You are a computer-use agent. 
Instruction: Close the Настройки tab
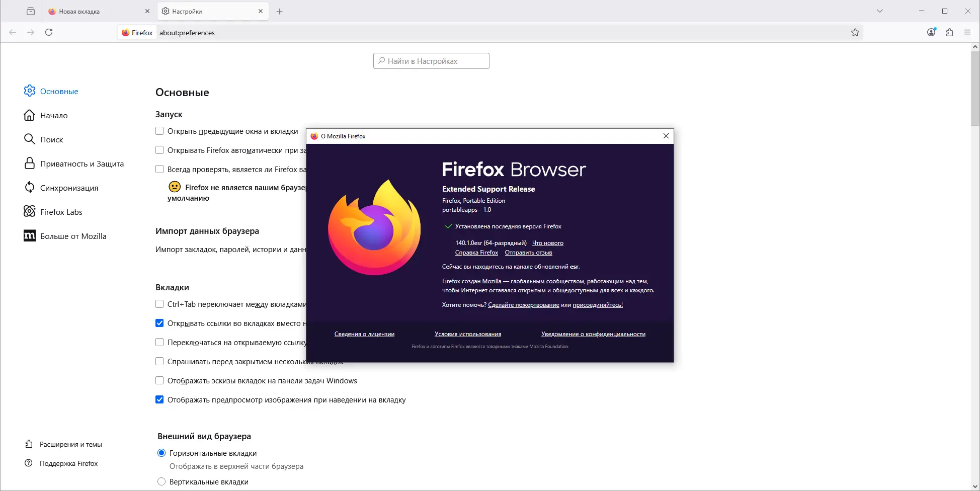261,11
